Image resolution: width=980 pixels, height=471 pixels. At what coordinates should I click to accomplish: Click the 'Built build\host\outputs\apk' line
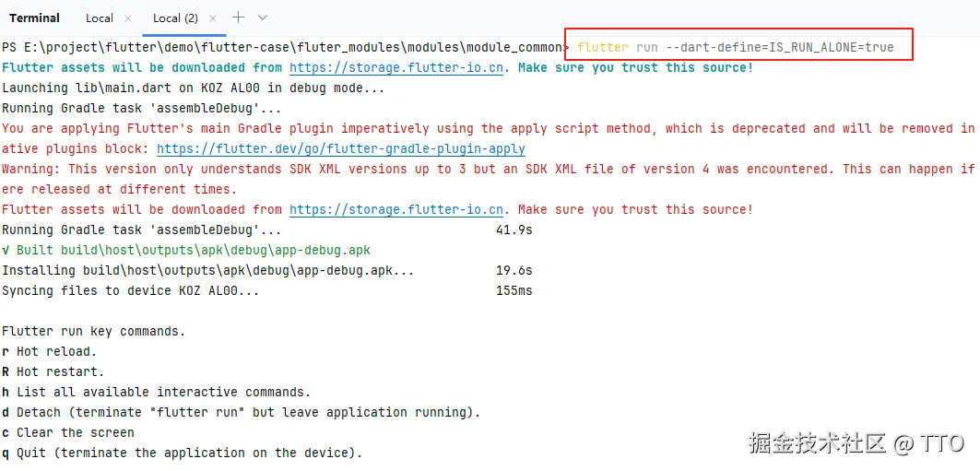click(186, 251)
